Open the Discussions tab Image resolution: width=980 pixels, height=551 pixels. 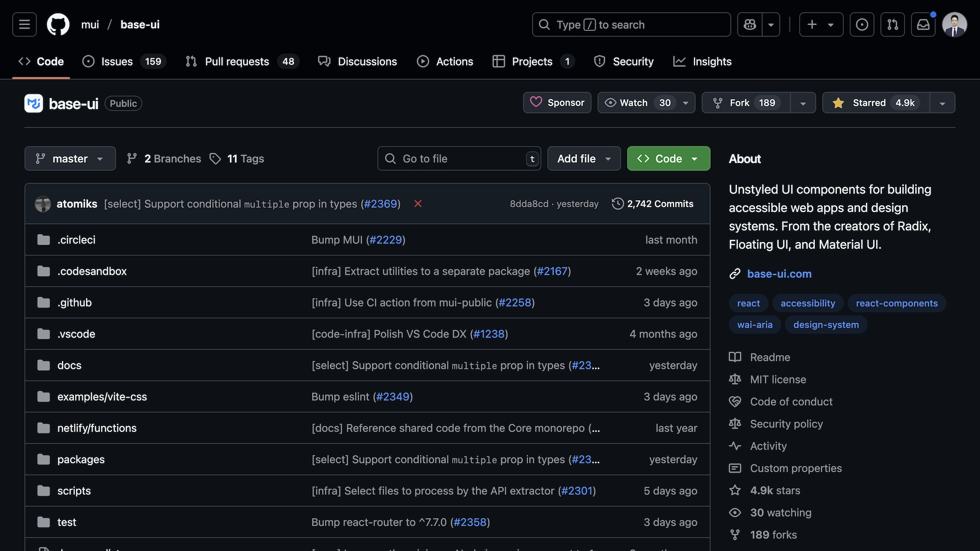coord(358,62)
